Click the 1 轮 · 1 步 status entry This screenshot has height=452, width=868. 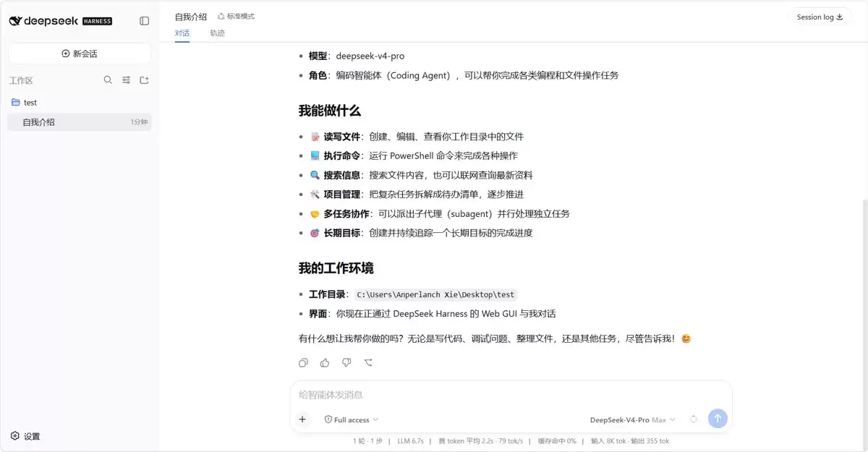pyautogui.click(x=367, y=441)
